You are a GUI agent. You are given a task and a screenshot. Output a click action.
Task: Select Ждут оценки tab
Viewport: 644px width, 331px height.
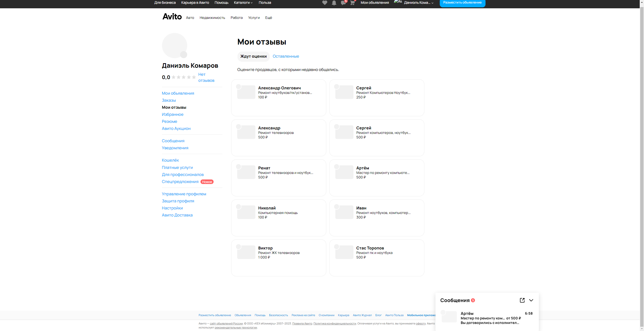coord(253,56)
